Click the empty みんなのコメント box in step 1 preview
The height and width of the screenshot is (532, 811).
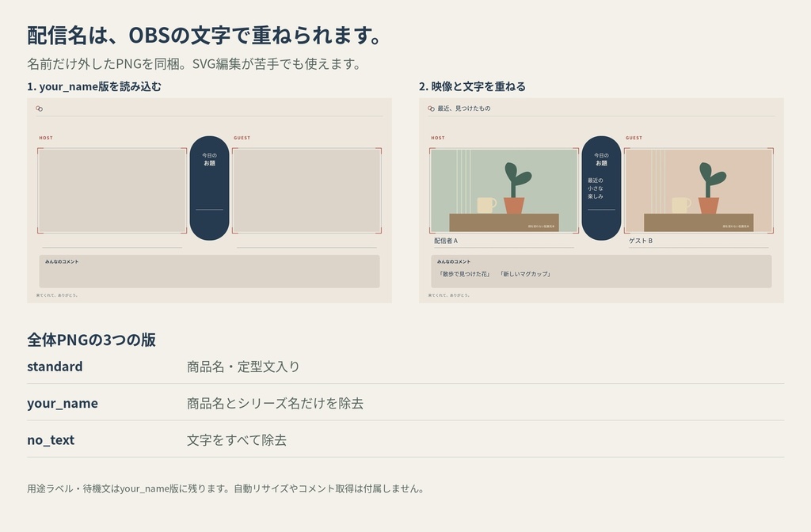point(209,271)
